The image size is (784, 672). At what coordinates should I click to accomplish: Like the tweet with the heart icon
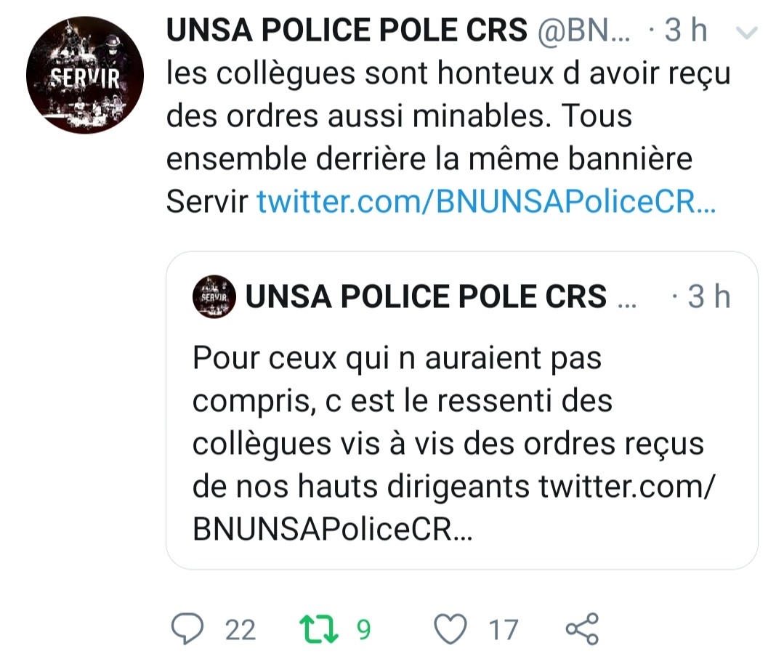coord(450,628)
